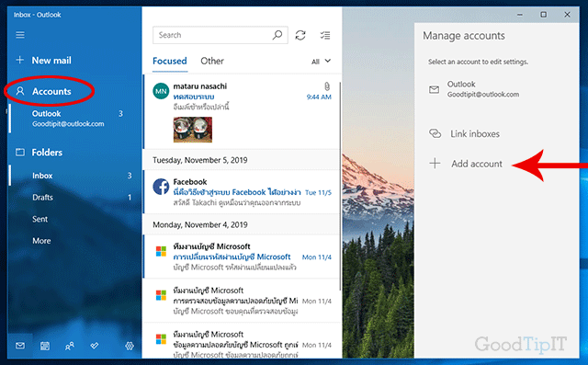Click the Tue 11/5 date

(318, 192)
